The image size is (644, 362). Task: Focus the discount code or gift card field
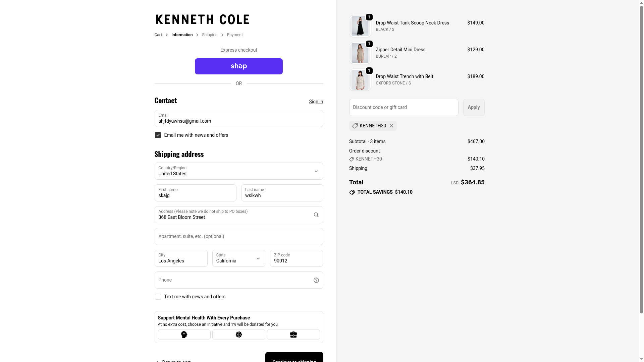point(404,108)
